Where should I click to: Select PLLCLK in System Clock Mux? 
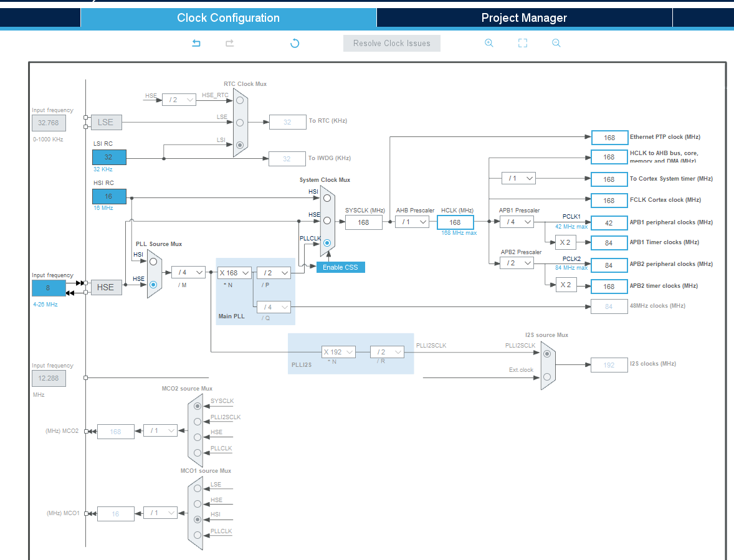point(327,243)
